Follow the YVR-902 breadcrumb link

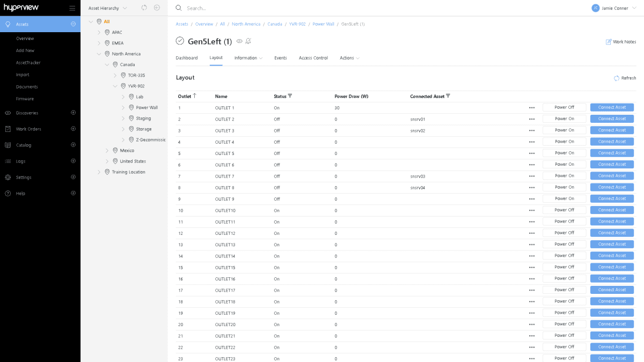297,24
